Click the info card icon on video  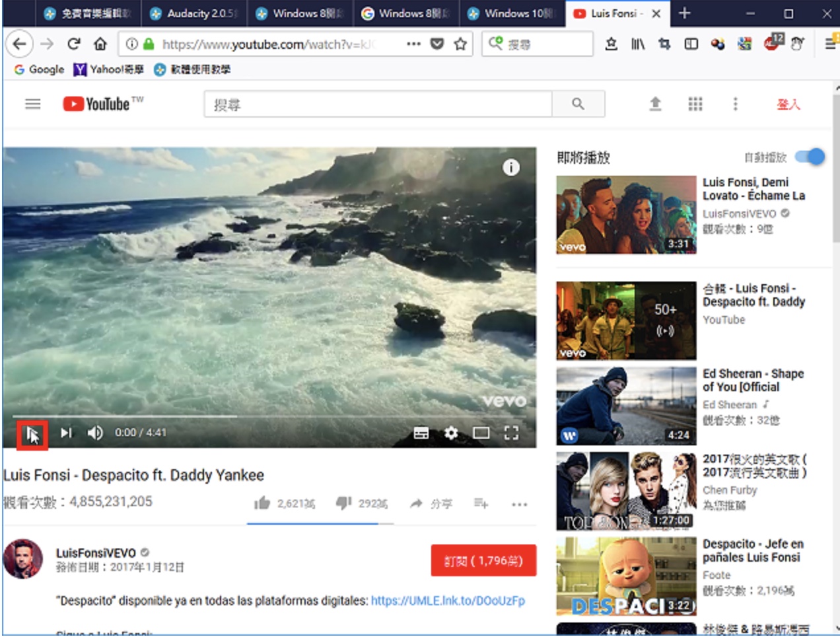click(x=510, y=167)
